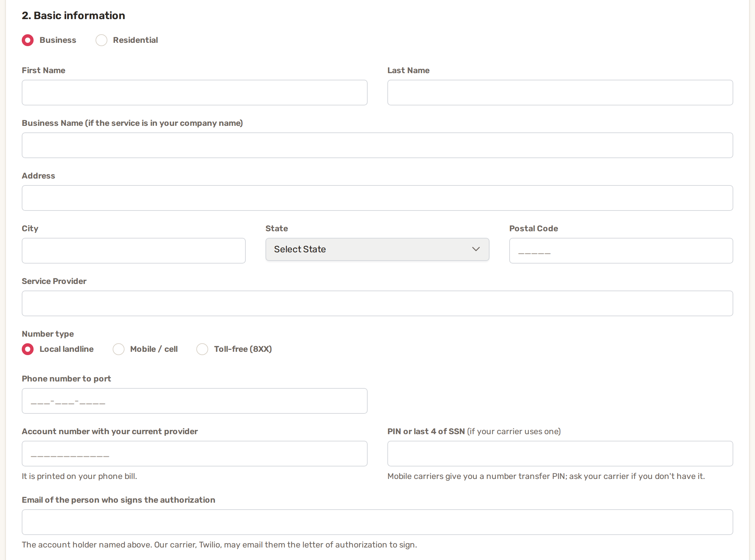
Task: Select the Business radio button
Action: [x=28, y=40]
